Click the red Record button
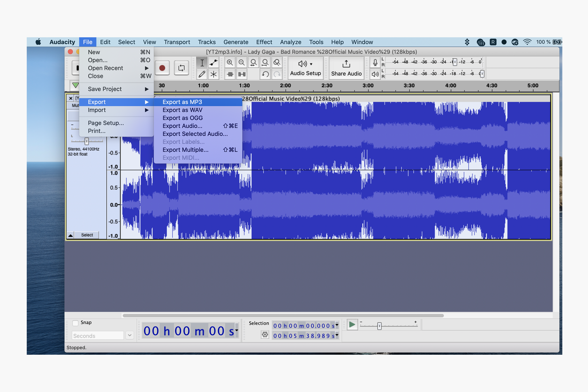Image resolution: width=588 pixels, height=392 pixels. click(162, 68)
